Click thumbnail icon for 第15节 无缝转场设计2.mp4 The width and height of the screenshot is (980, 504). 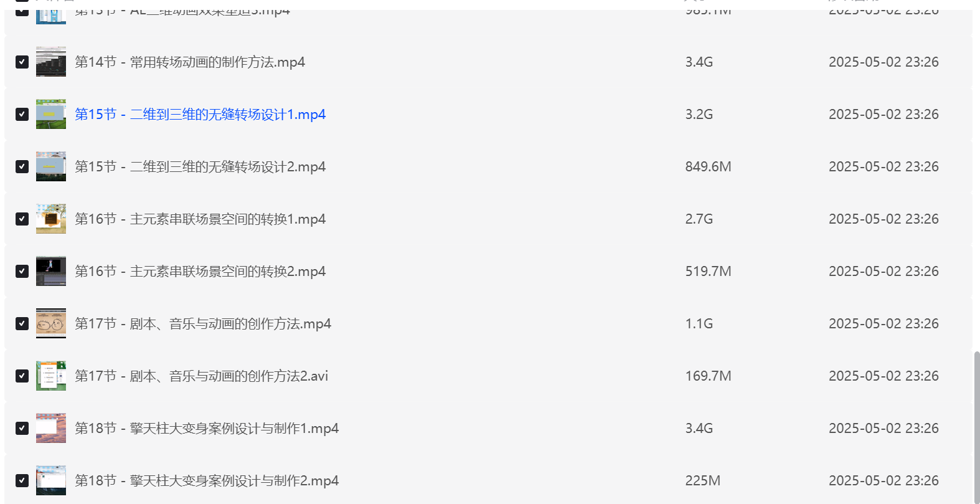click(51, 166)
